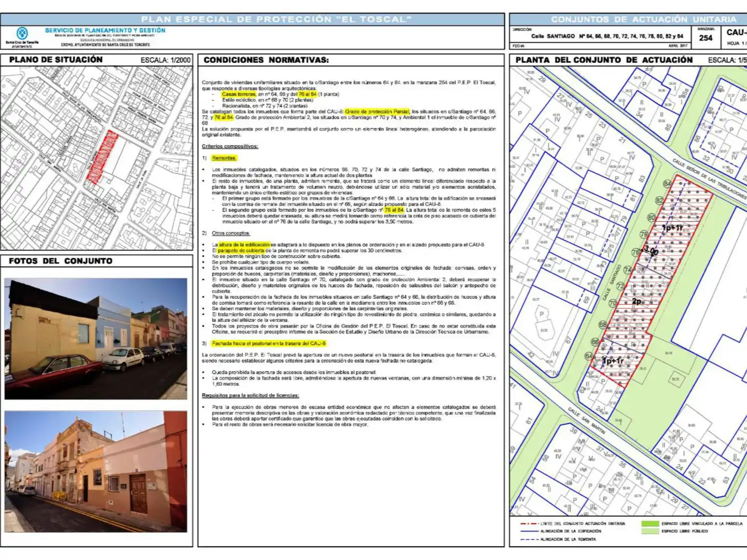This screenshot has width=747, height=560.
Task: Click the red dashed legend line symbol
Action: (x=529, y=524)
